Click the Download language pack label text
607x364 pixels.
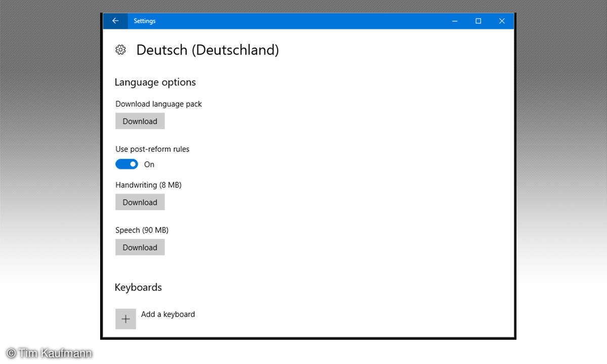pyautogui.click(x=158, y=104)
